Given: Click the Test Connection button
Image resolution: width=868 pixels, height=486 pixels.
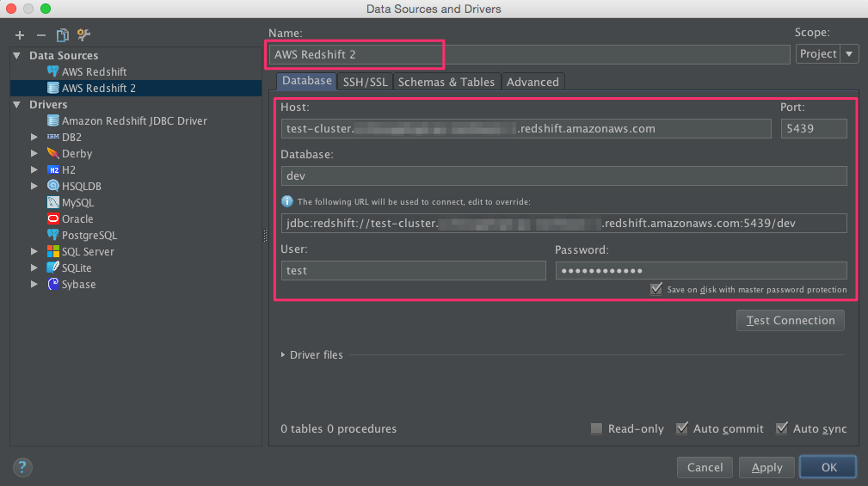Looking at the screenshot, I should point(790,321).
